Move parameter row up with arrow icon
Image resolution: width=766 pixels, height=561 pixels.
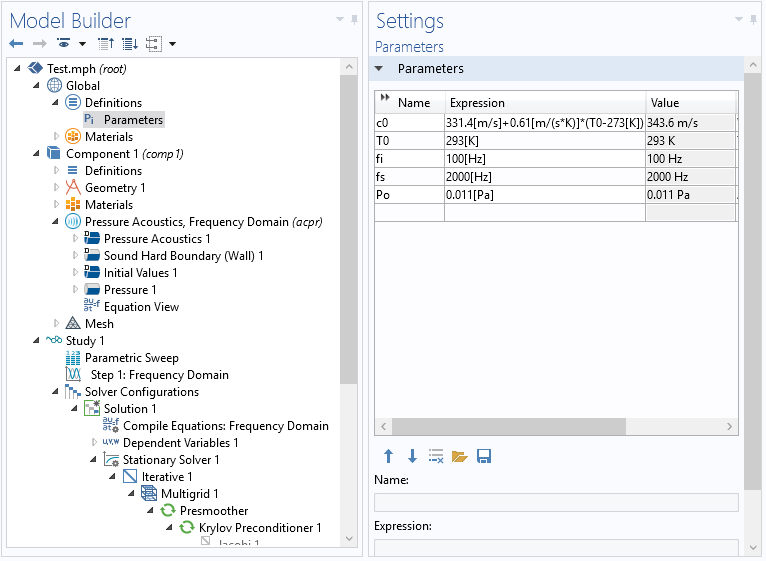[x=388, y=456]
